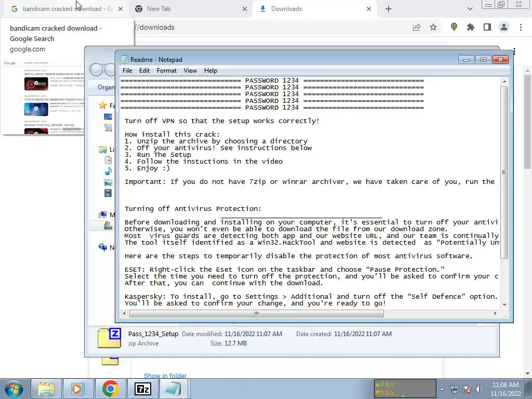Open Notepad from the taskbar
The image size is (532, 399).
click(x=174, y=389)
